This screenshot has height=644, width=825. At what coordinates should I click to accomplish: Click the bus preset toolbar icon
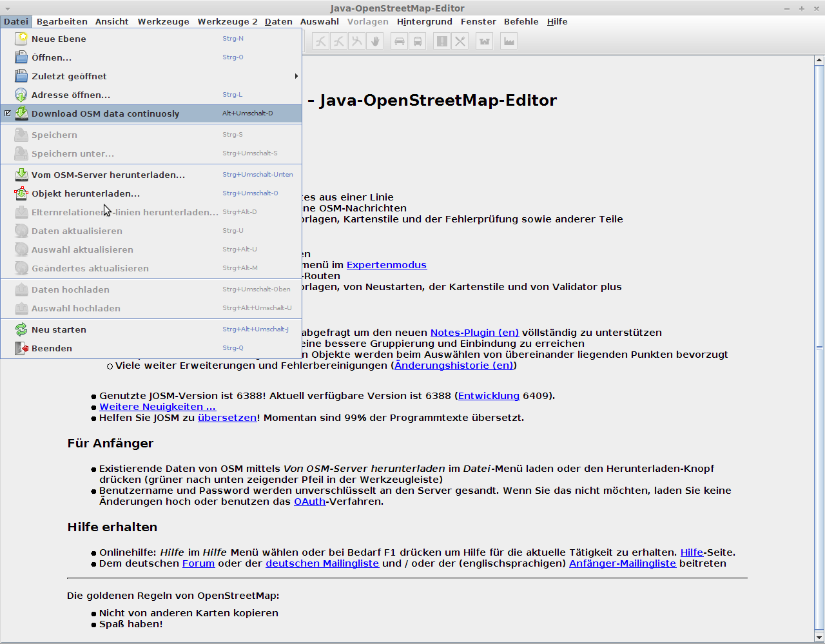click(x=418, y=41)
